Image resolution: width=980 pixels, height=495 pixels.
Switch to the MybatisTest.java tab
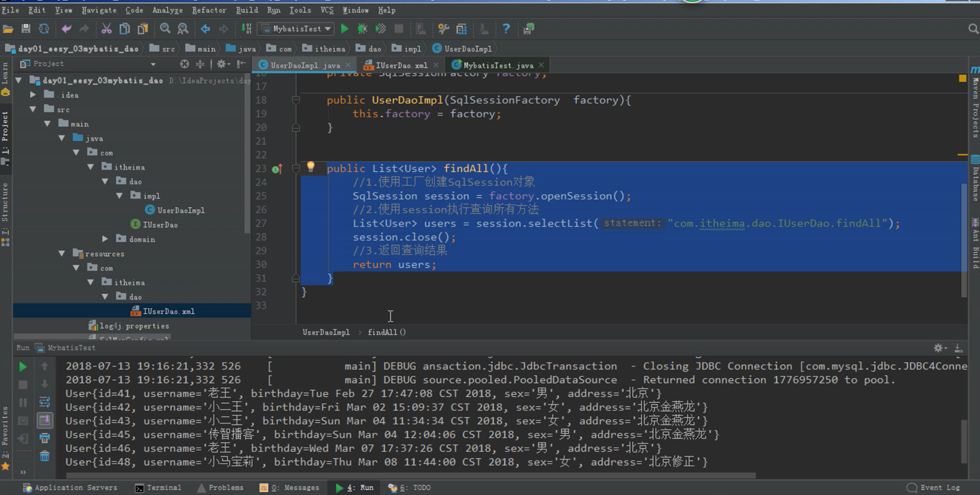(498, 65)
